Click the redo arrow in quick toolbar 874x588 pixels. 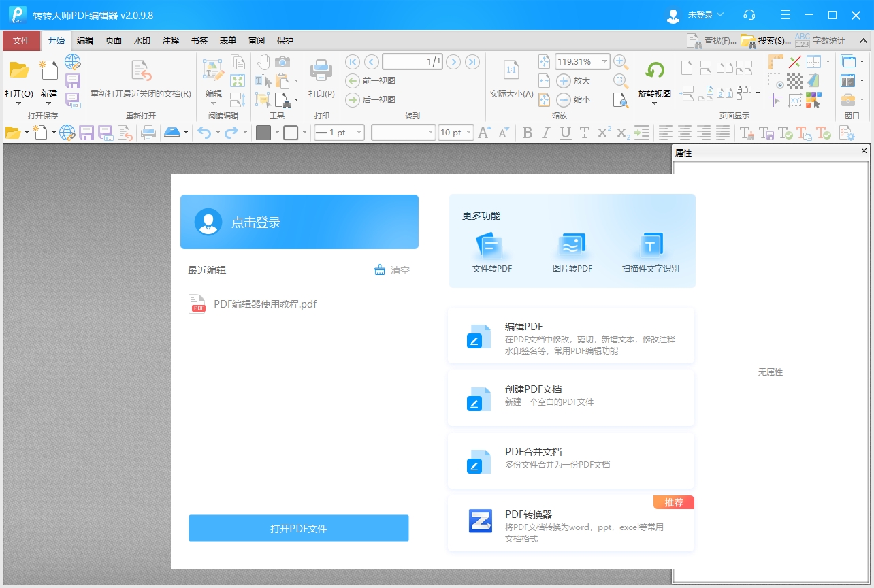pyautogui.click(x=231, y=133)
